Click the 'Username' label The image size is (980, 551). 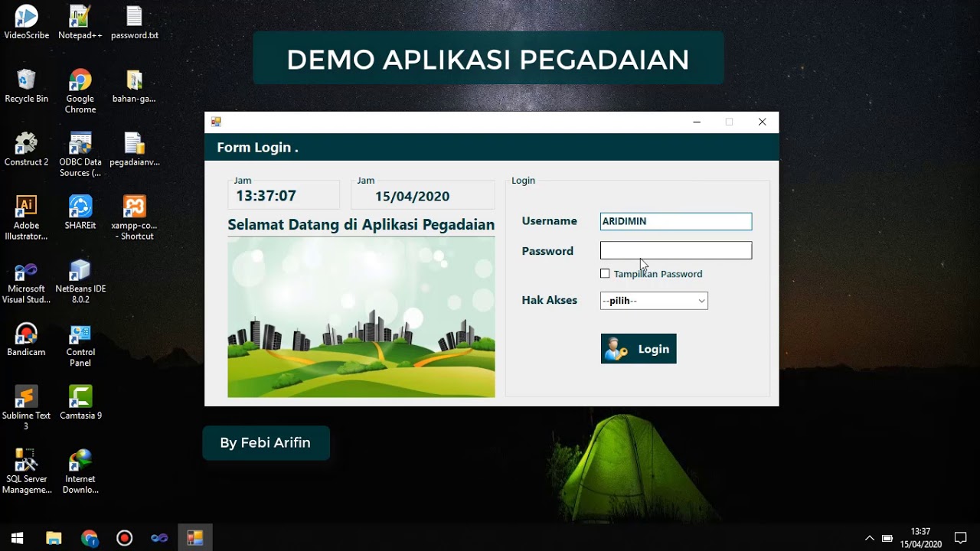(550, 220)
